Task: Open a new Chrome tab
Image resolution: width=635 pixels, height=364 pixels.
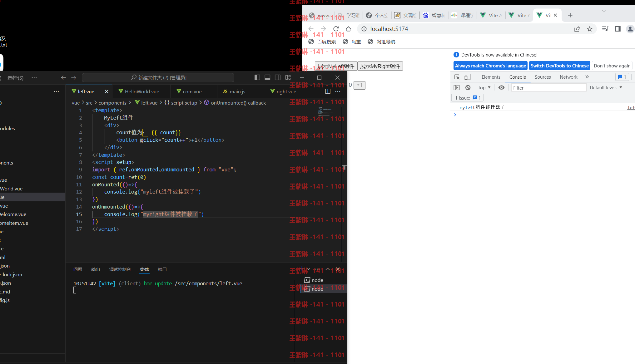Action: coord(570,15)
